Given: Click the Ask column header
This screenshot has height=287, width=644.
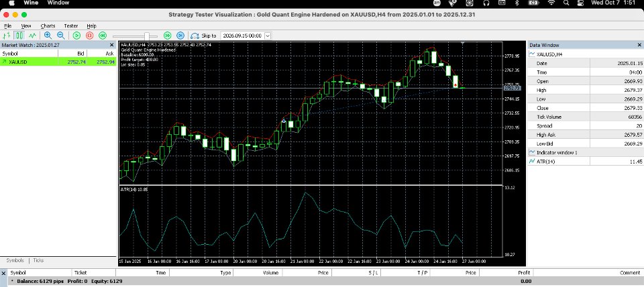Looking at the screenshot, I should pyautogui.click(x=102, y=54).
